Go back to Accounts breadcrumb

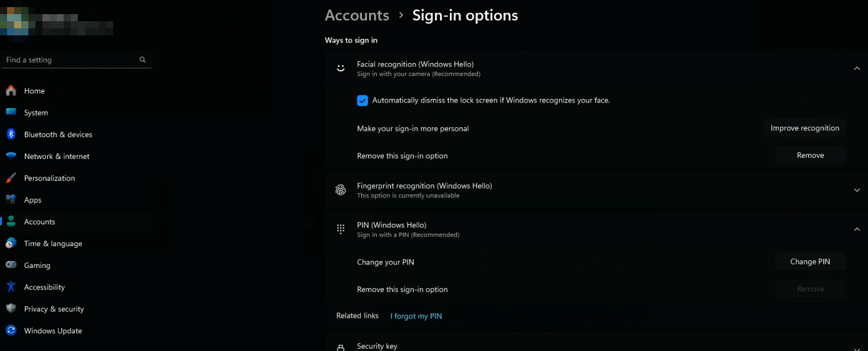(x=357, y=15)
